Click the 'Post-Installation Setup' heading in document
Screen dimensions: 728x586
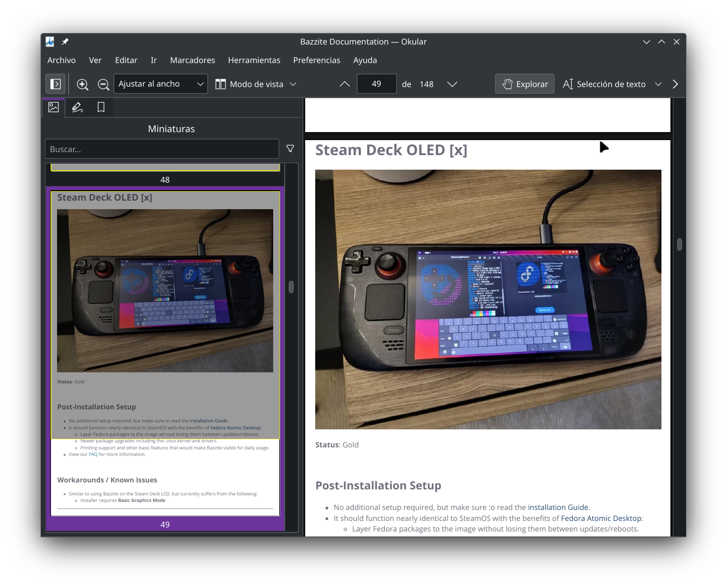tap(378, 485)
